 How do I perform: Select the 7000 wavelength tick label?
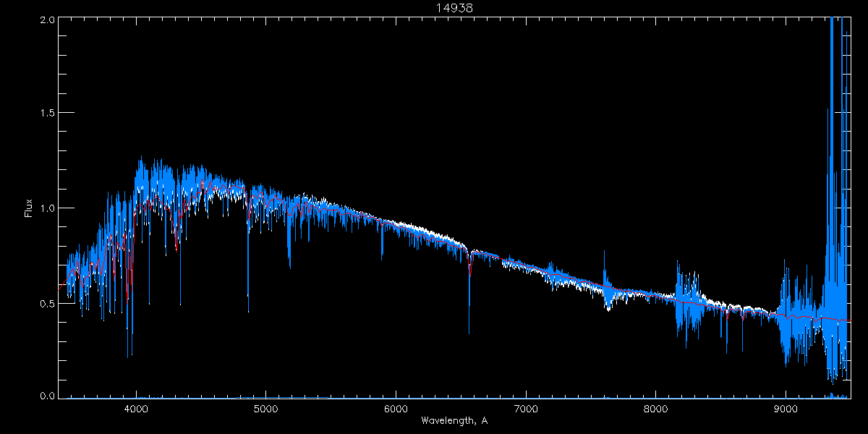pos(526,408)
